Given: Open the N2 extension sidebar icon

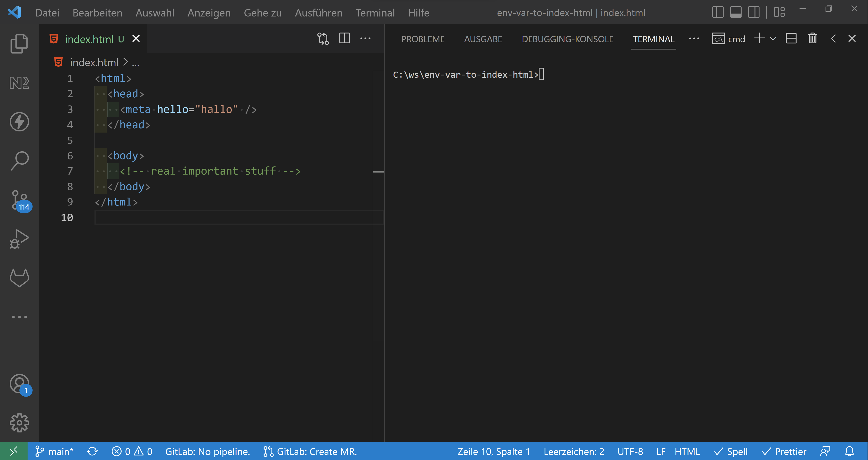Looking at the screenshot, I should tap(19, 82).
